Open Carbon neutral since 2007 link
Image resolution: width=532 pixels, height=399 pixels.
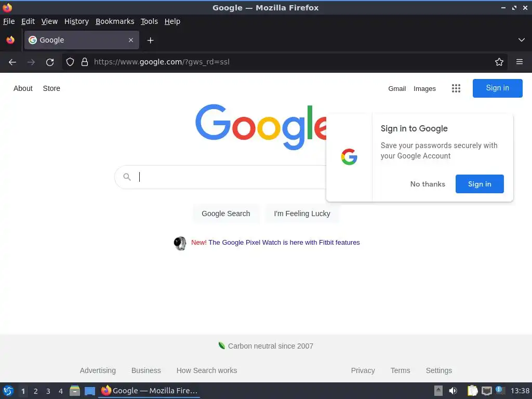[x=270, y=346]
